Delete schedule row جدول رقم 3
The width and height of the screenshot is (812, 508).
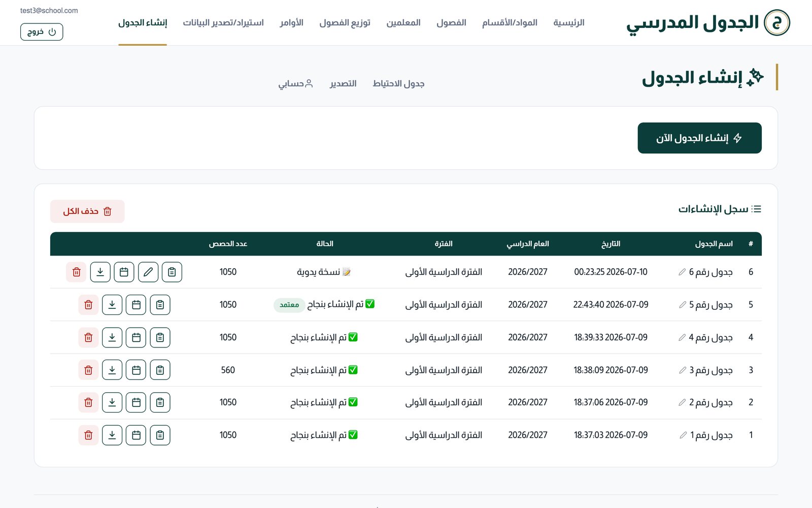tap(88, 370)
